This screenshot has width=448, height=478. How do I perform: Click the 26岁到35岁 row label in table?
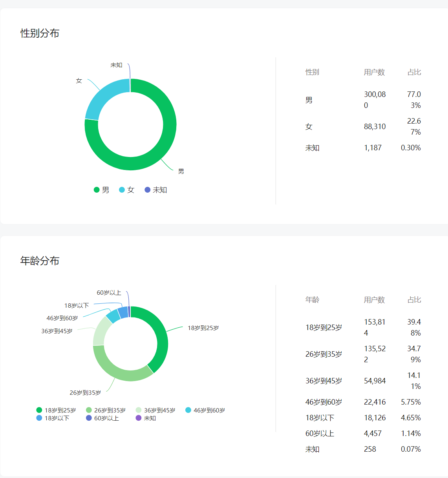point(324,354)
